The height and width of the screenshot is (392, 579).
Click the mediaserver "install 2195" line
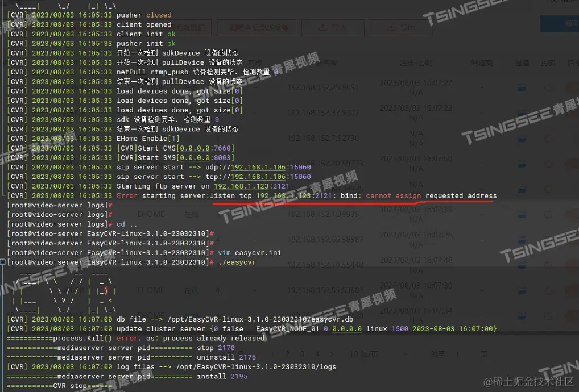[127, 377]
